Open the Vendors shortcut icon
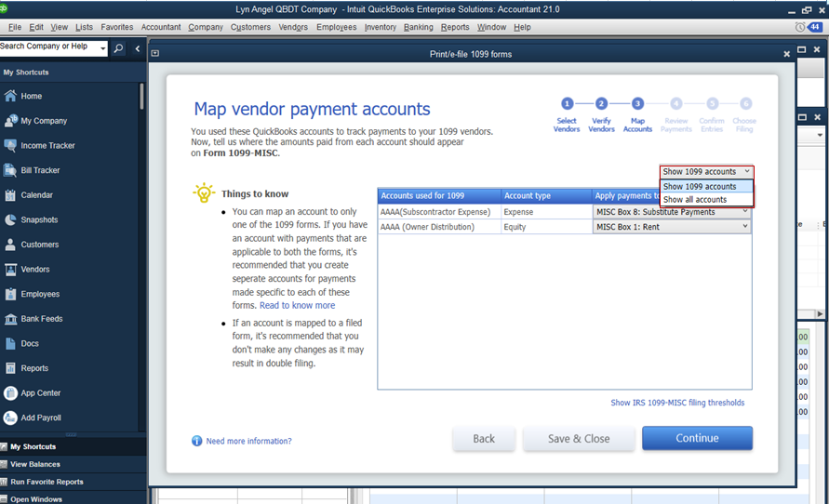This screenshot has width=829, height=504. (x=10, y=270)
